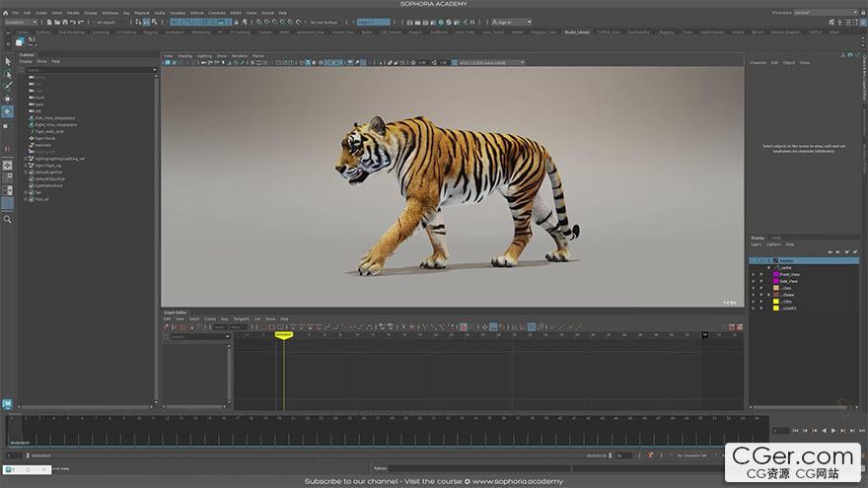Toggle visibility V of the LIGHTS layer
Image resolution: width=868 pixels, height=488 pixels.
coord(753,308)
